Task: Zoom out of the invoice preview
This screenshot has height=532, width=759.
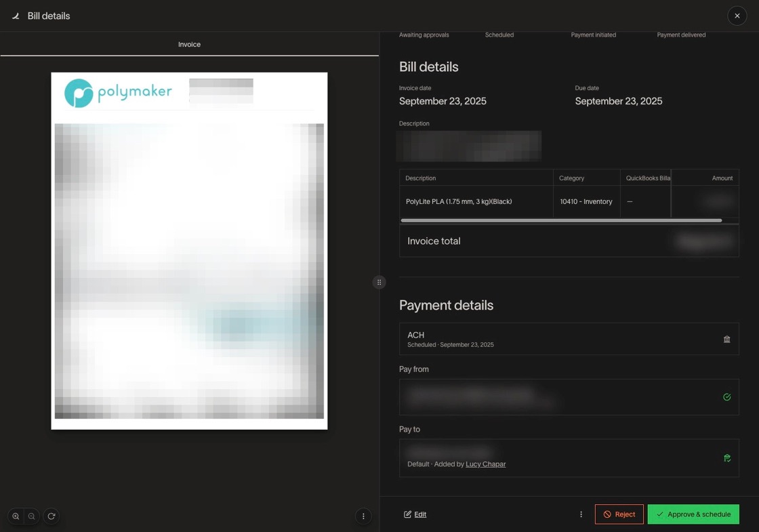Action: click(x=32, y=516)
